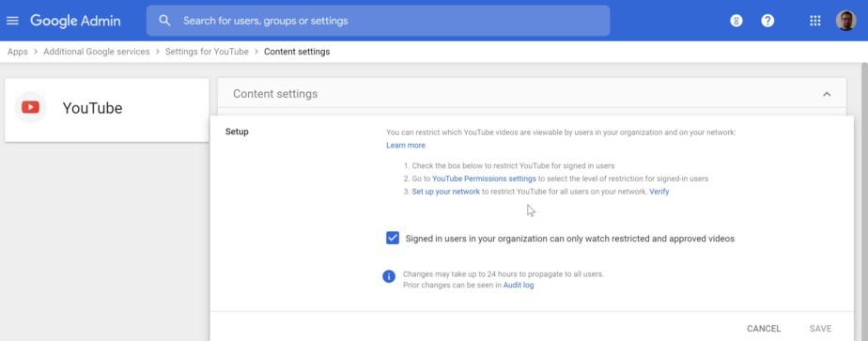The height and width of the screenshot is (341, 868).
Task: Open the account profile avatar
Action: coord(845,21)
